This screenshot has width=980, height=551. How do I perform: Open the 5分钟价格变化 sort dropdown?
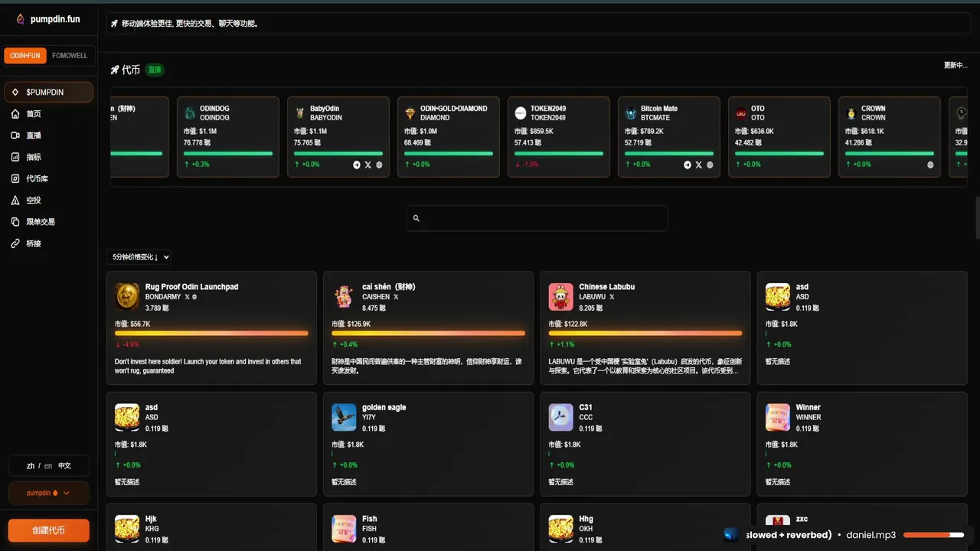140,257
